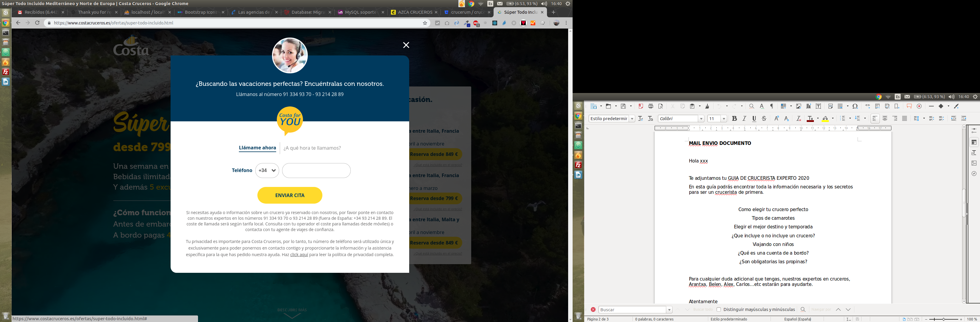Insert footnote icon in Writer toolbar
Image resolution: width=980 pixels, height=322 pixels.
(x=877, y=106)
